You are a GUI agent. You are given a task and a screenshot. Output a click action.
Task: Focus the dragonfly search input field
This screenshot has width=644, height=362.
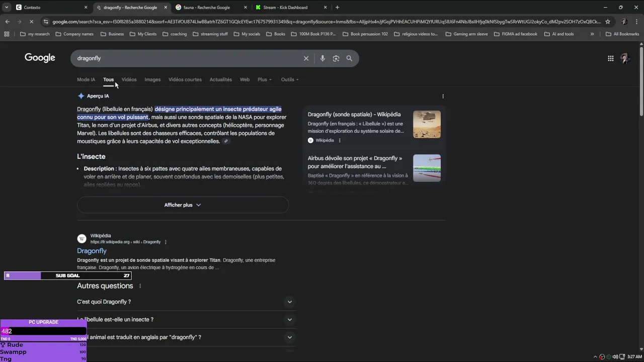(x=186, y=58)
